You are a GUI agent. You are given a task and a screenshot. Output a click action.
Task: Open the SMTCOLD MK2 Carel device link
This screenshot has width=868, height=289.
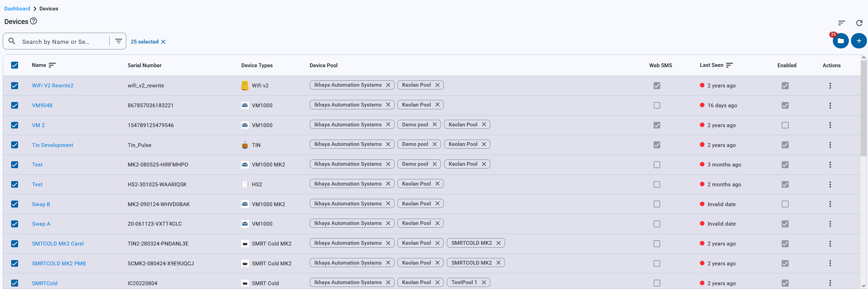58,244
